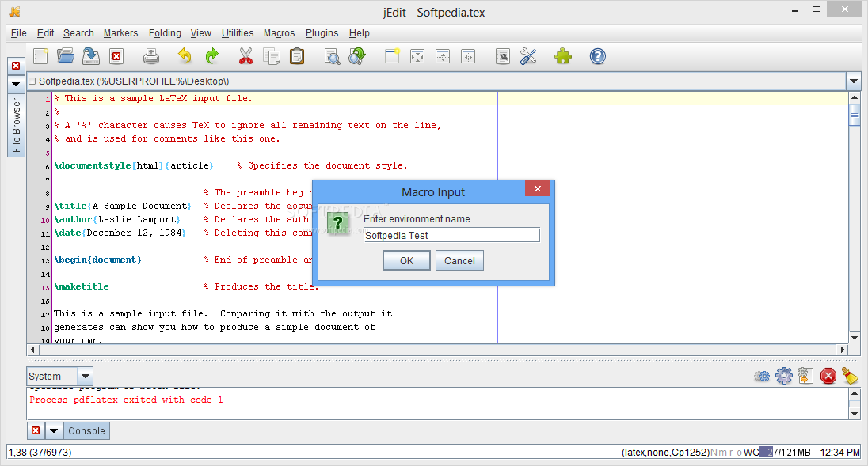Open the Macros menu

tap(279, 33)
